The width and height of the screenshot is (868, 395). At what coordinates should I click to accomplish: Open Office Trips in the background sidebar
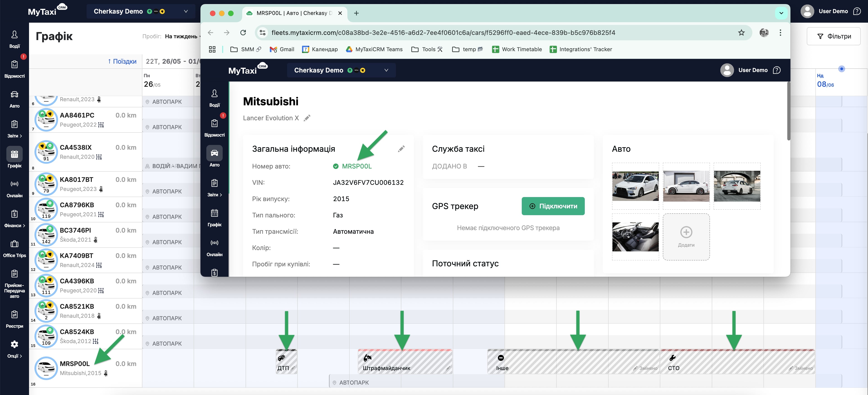point(14,249)
